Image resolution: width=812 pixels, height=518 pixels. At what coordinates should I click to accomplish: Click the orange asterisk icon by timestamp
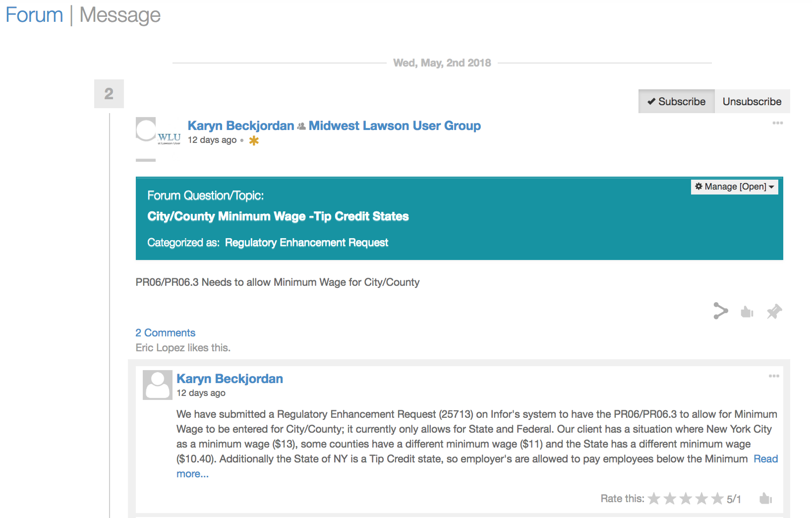(x=254, y=140)
